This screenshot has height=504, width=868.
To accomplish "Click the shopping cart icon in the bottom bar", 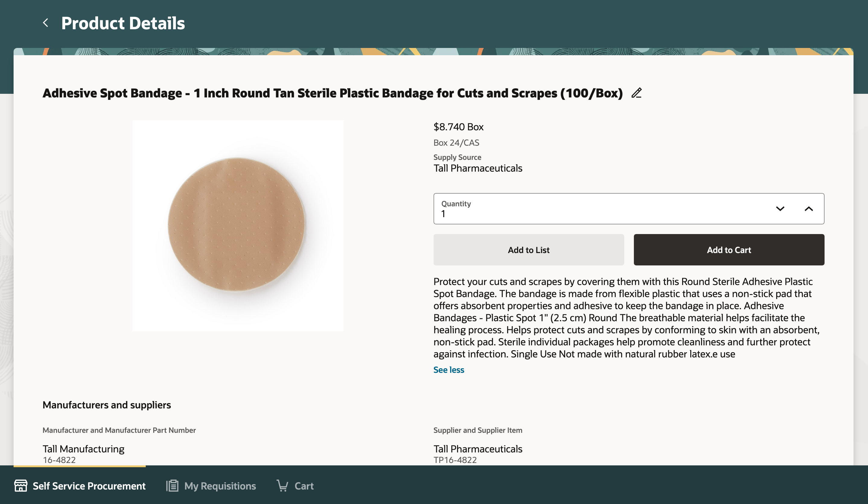I will click(282, 485).
